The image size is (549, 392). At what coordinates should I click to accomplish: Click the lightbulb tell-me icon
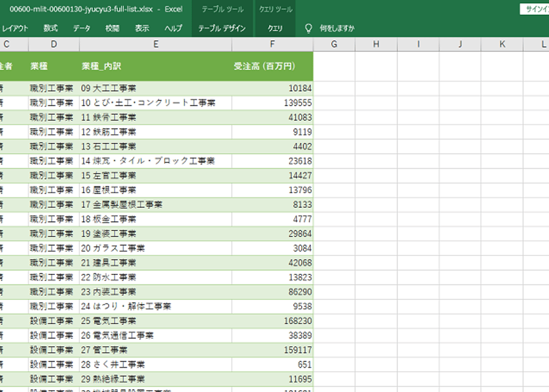coord(308,29)
